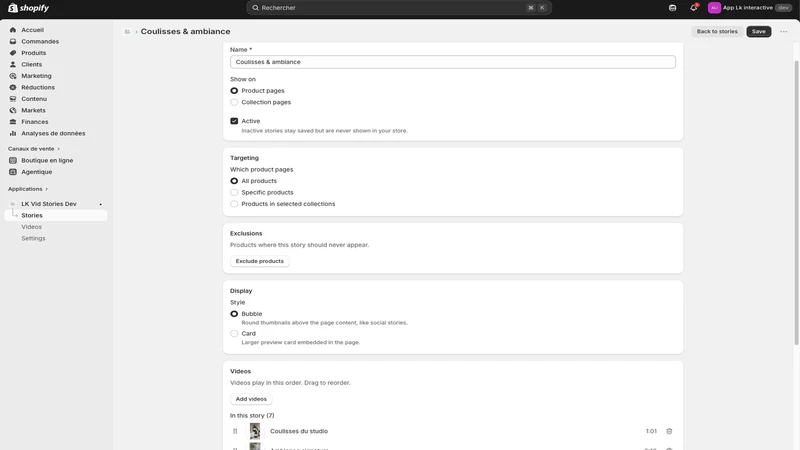Click the Analyses de données chart icon
This screenshot has width=800, height=450.
[13, 133]
